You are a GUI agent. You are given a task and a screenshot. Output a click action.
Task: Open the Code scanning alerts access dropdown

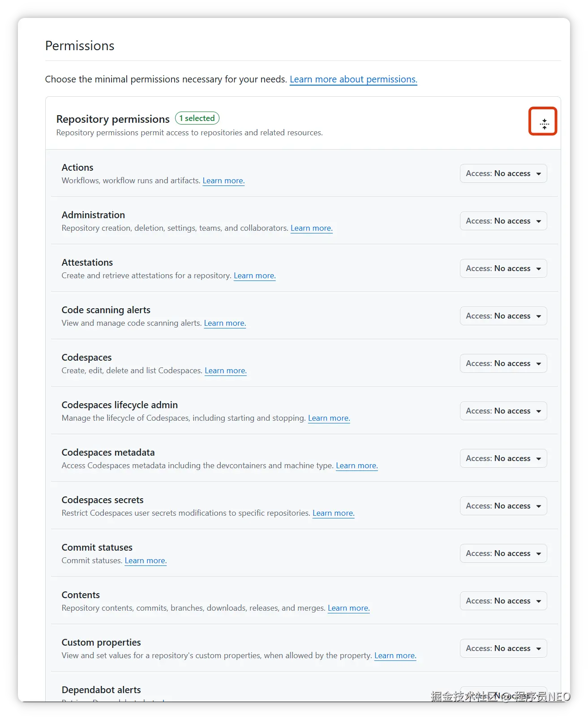tap(503, 316)
